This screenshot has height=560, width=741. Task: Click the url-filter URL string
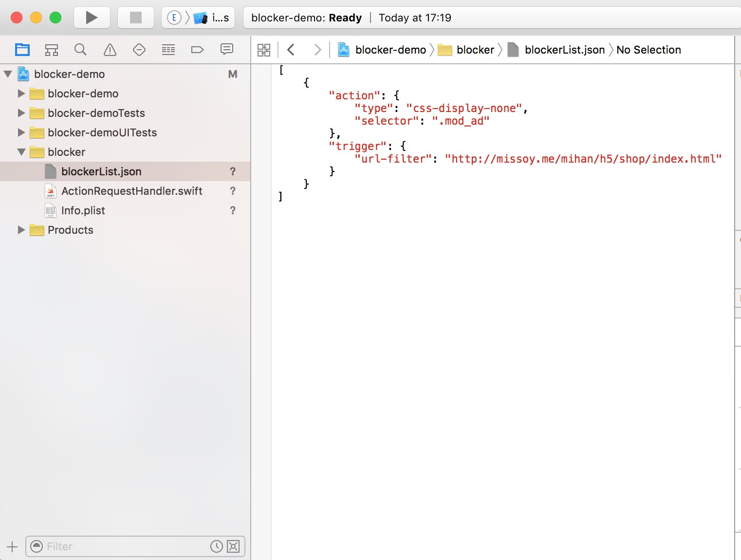coord(583,159)
